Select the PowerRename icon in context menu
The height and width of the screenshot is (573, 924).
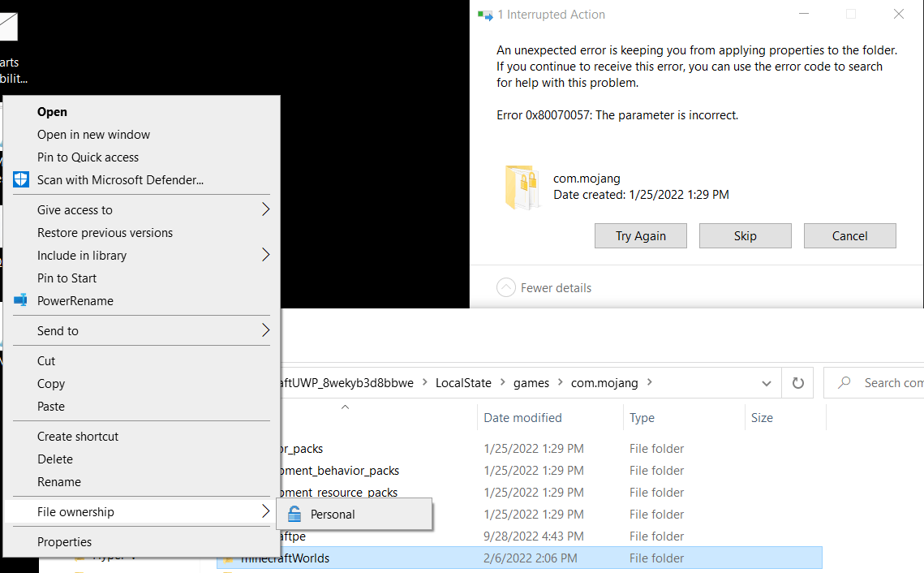coord(20,300)
